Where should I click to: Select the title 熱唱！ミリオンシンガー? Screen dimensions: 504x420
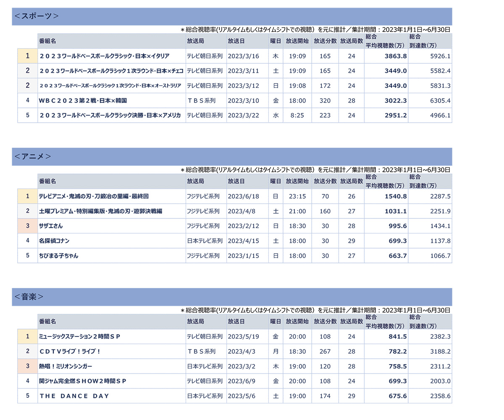pos(66,366)
